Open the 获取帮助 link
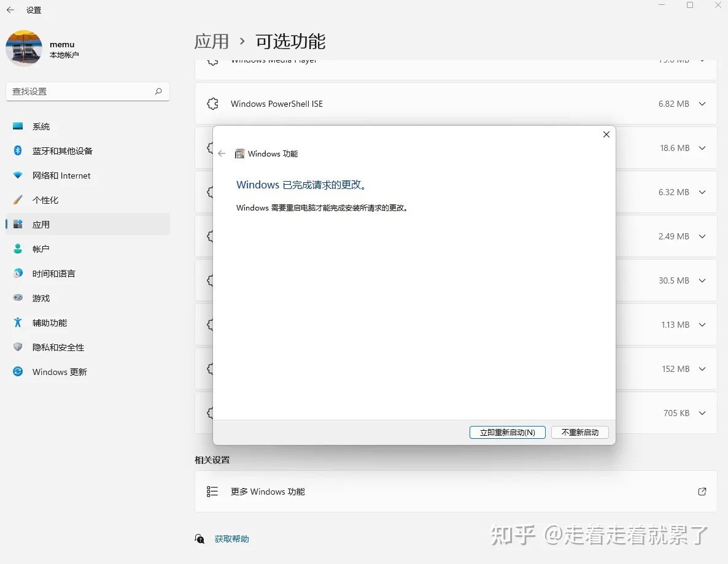 pyautogui.click(x=231, y=538)
